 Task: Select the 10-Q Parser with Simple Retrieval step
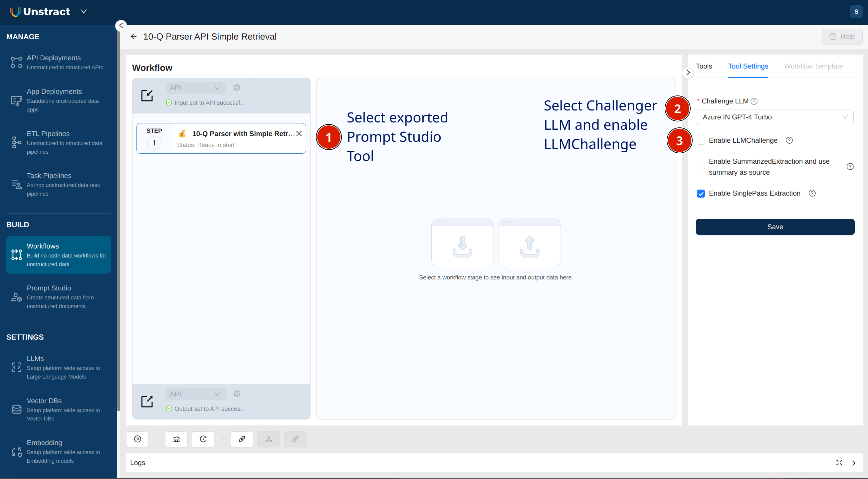point(221,138)
